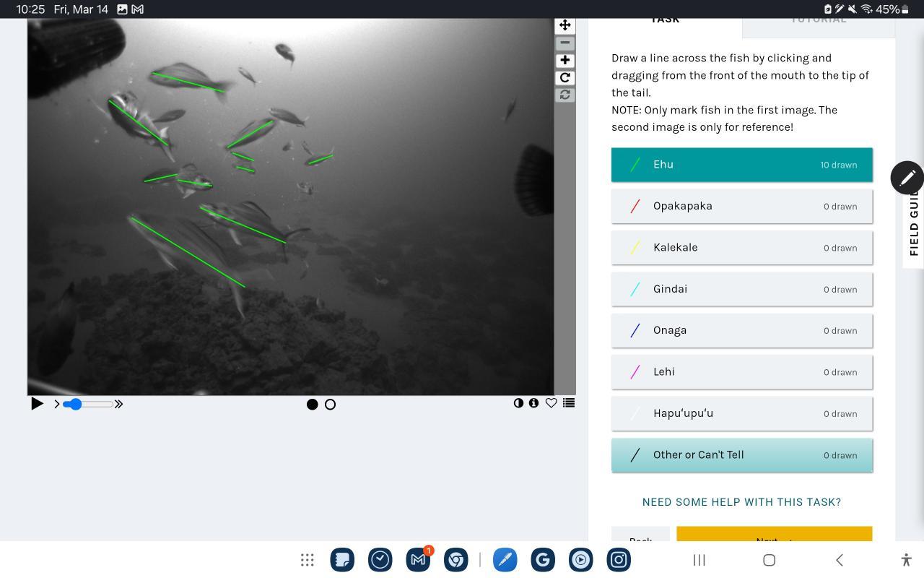The width and height of the screenshot is (924, 578).
Task: Open Chrome from the taskbar
Action: [456, 560]
